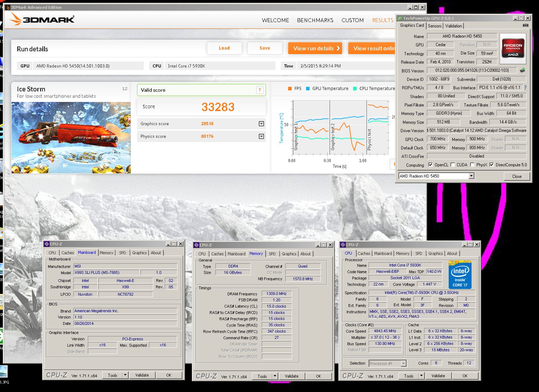The image size is (539, 392).
Task: Click the Intel Core i7 badge in CPU-Z
Action: click(460, 275)
